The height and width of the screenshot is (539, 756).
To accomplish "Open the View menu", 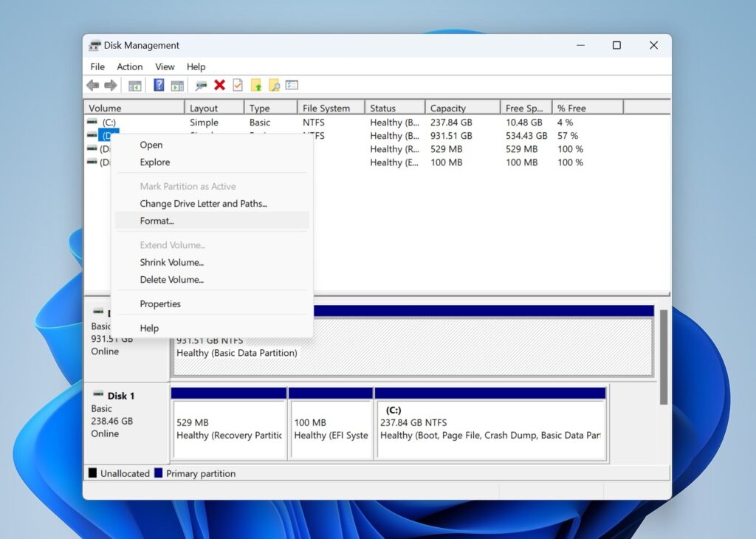I will click(165, 66).
